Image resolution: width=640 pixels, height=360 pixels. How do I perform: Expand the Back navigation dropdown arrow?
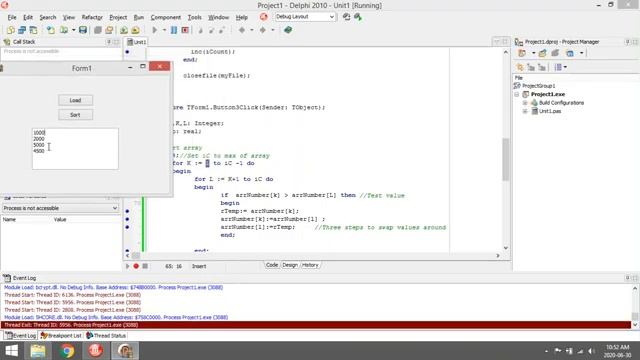click(251, 30)
